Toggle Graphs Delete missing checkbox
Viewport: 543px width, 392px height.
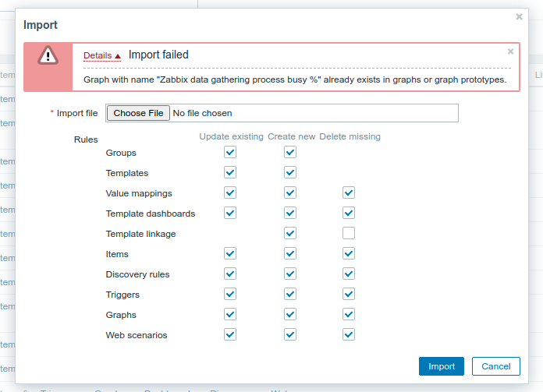tap(349, 314)
